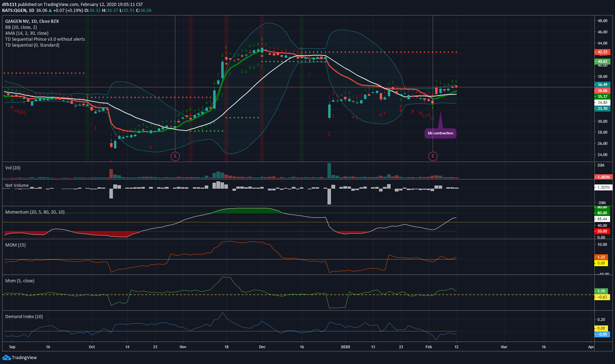Click 'TD Sequential (0, Standard)' indicator label
The image size is (615, 364).
click(x=32, y=45)
